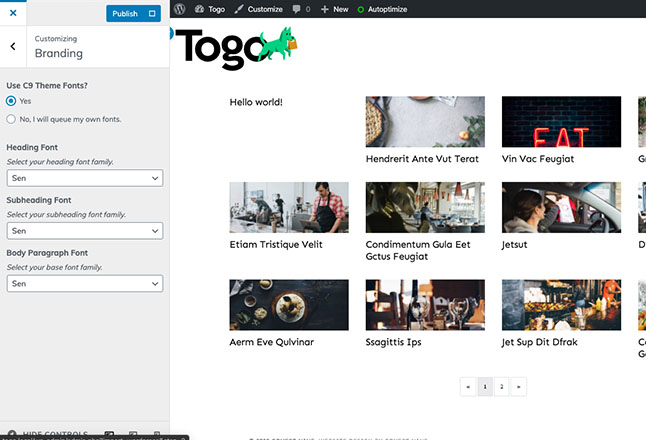Click the Customize paintbrush icon
Screen dimensions: 646x440
tap(239, 9)
